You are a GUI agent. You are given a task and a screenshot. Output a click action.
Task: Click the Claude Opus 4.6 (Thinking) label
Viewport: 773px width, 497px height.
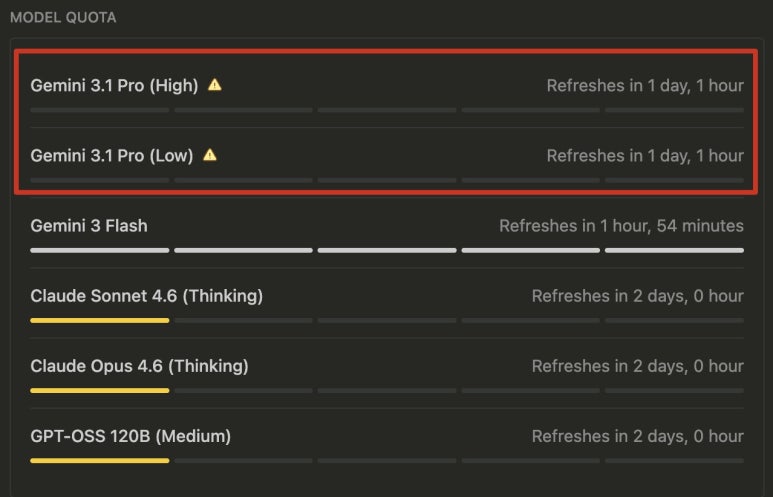pos(139,366)
